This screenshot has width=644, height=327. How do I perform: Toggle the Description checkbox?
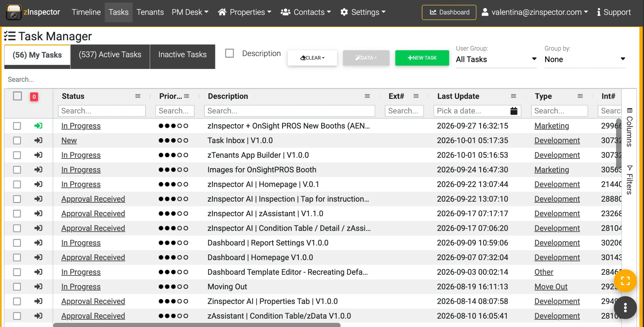(x=230, y=53)
